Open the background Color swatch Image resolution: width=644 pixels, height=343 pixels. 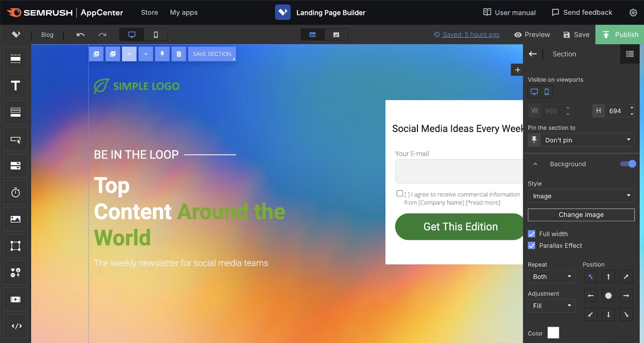[553, 333]
